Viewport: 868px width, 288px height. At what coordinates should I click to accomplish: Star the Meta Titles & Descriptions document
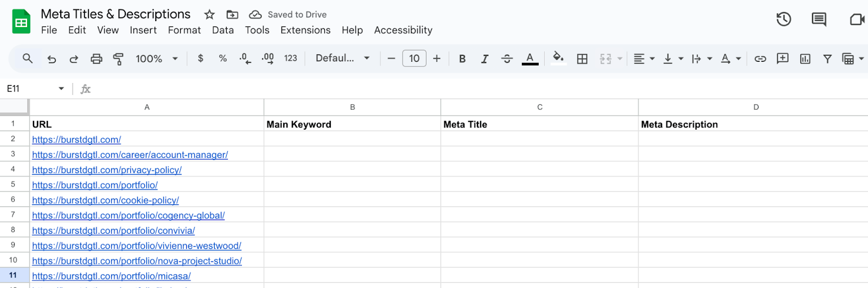209,15
